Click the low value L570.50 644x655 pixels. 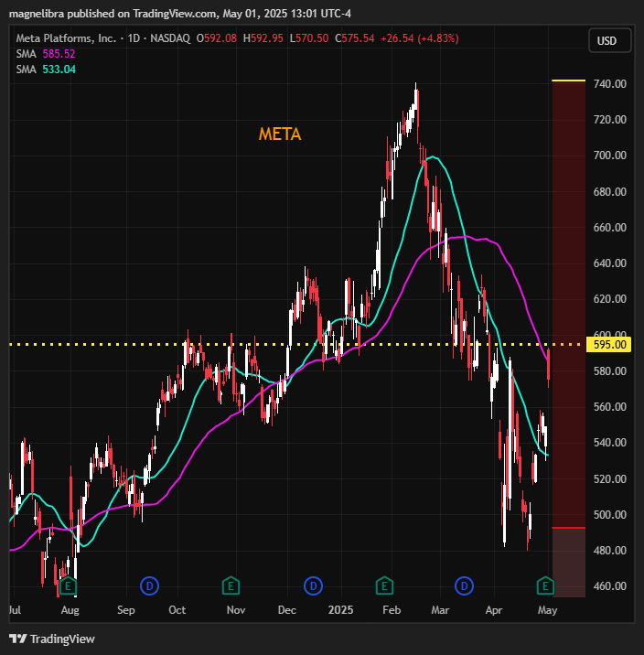click(309, 38)
